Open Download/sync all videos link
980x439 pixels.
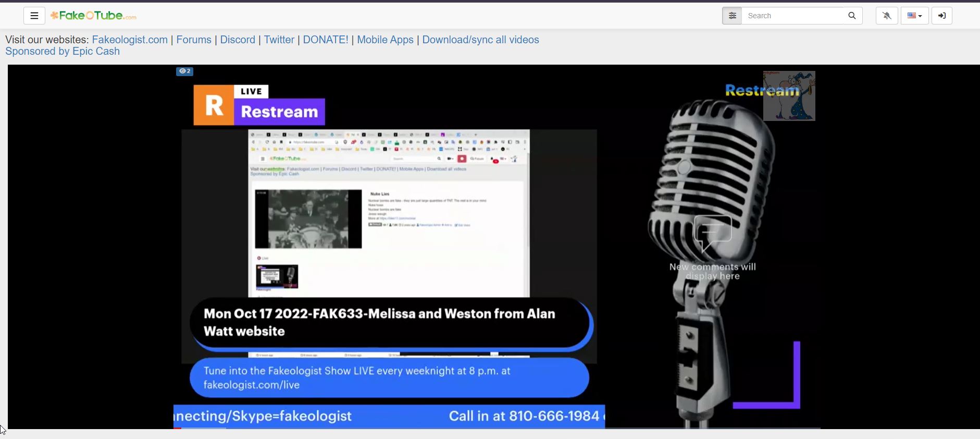480,40
